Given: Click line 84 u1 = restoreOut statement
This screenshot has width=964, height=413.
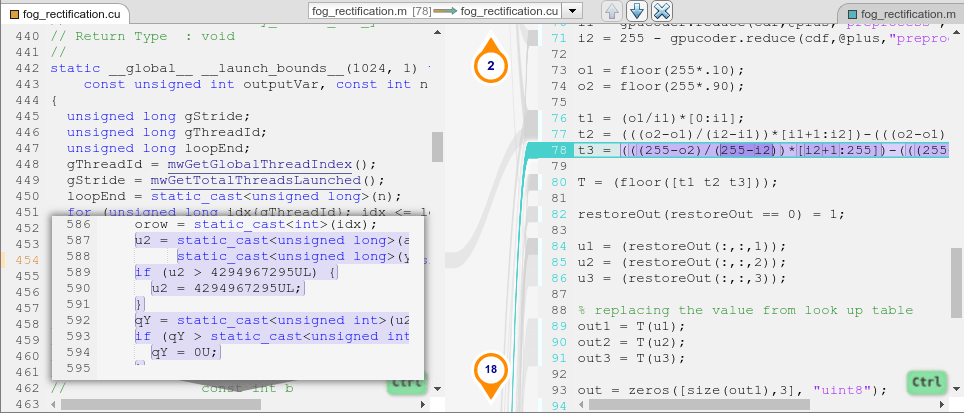Looking at the screenshot, I should pyautogui.click(x=682, y=246).
